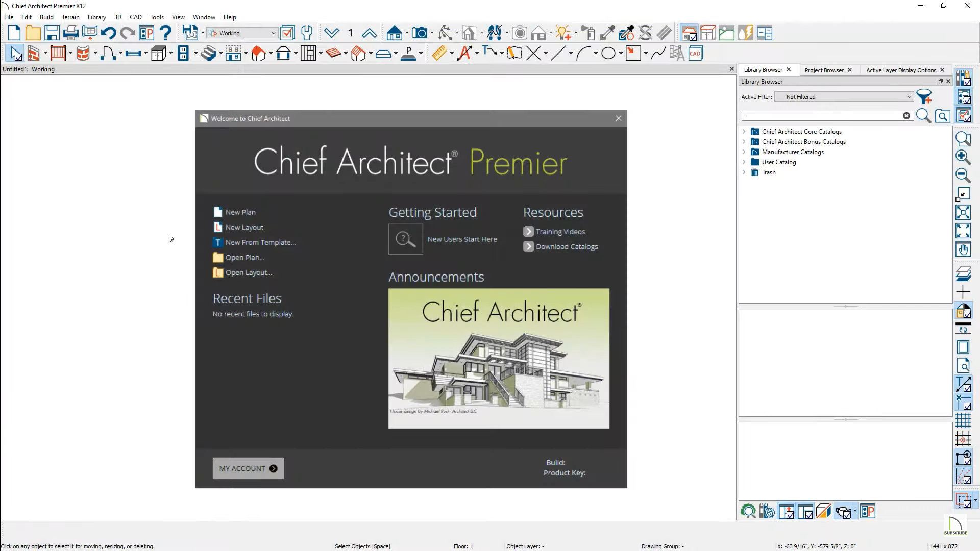
Task: Toggle the Text dimension edit icon
Action: point(963,384)
